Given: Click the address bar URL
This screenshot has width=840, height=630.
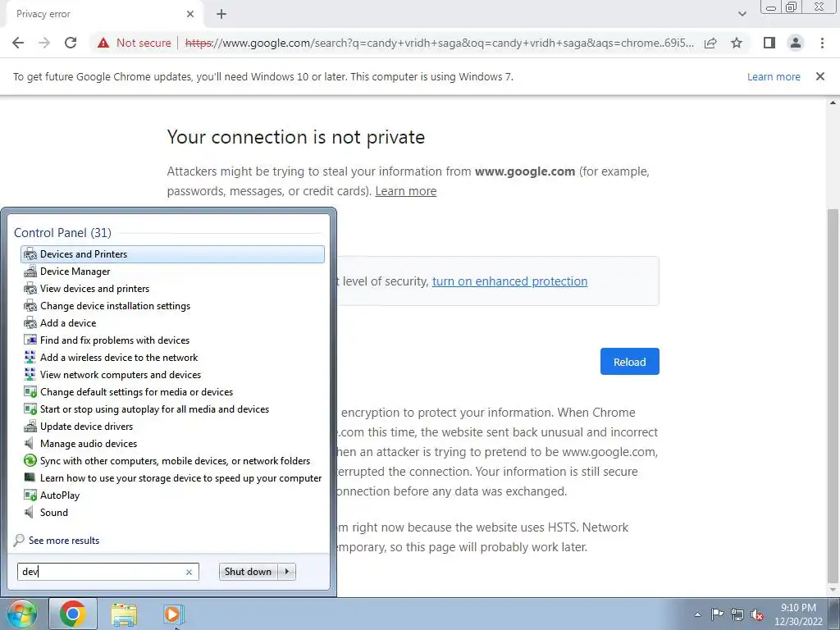Looking at the screenshot, I should tap(440, 43).
